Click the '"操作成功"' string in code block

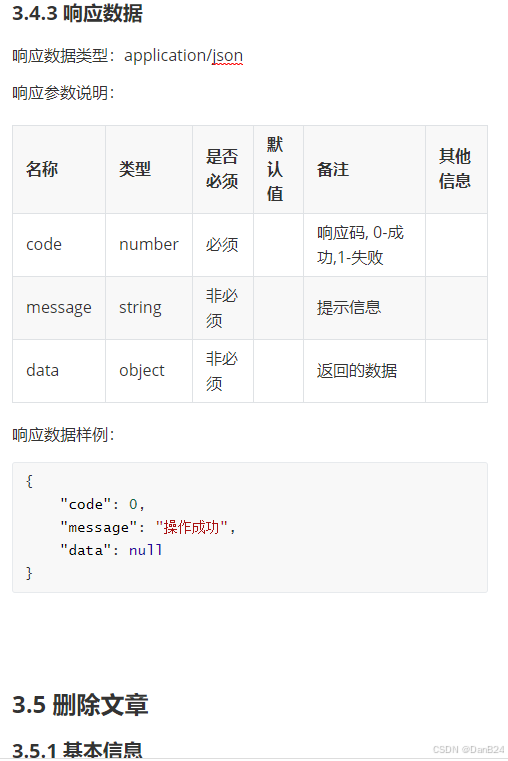click(192, 528)
